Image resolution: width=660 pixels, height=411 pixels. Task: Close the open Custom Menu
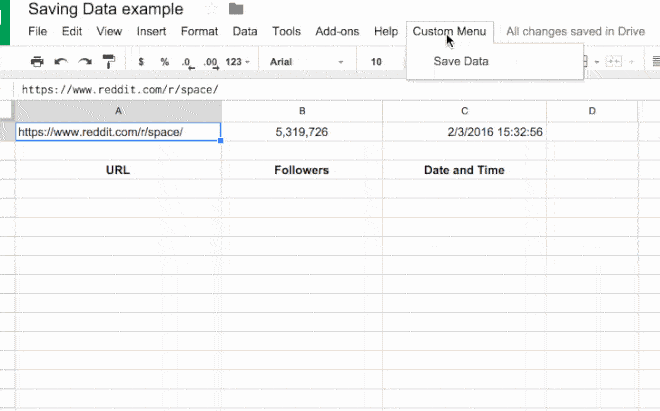pos(450,32)
